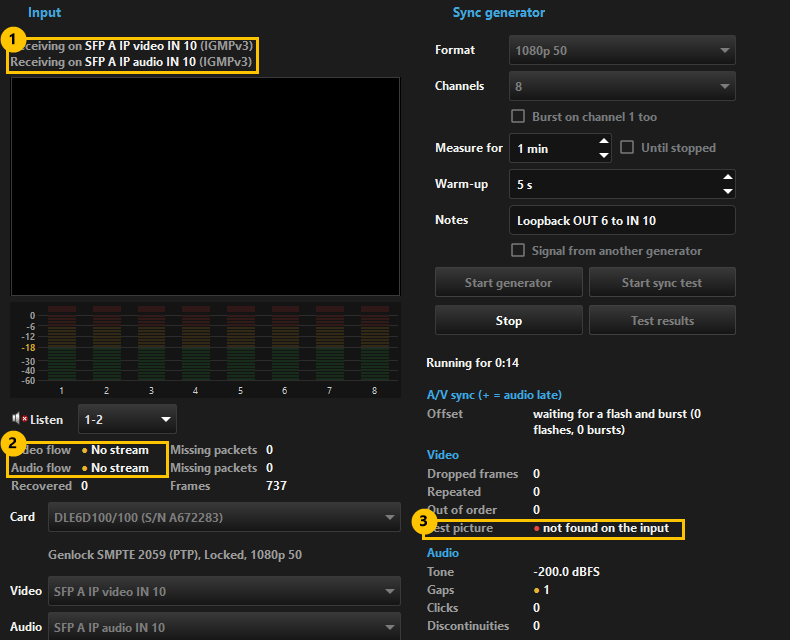Open the Format 1080p 50 dropdown
Screen dimensions: 790x640
[622, 50]
